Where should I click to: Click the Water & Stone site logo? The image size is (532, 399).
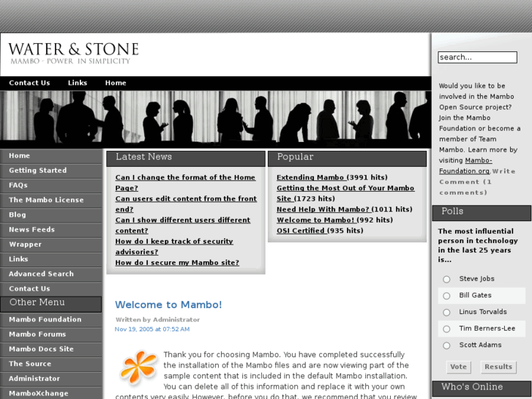[73, 53]
